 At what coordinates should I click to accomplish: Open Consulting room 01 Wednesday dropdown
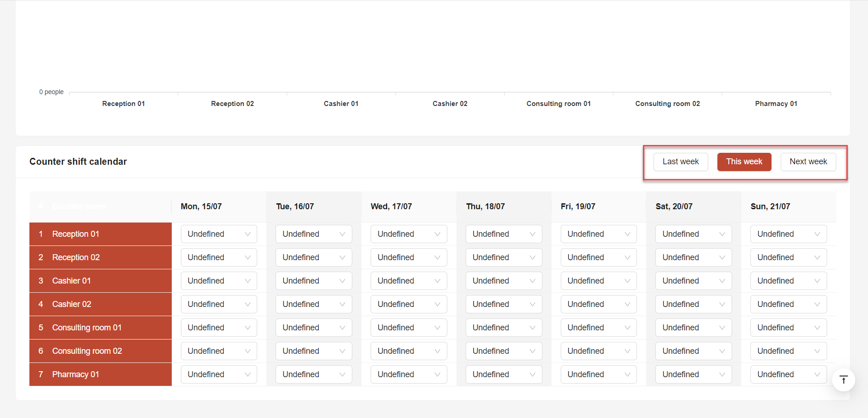(x=409, y=328)
